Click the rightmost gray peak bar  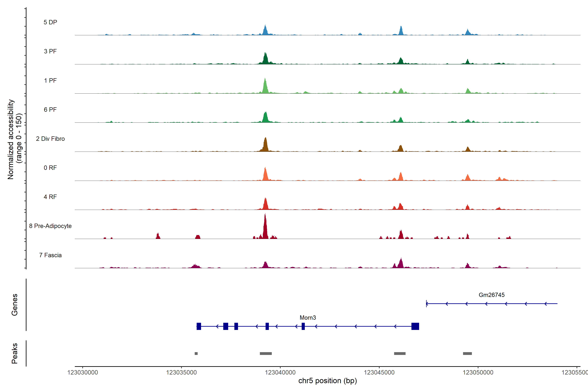(x=467, y=353)
